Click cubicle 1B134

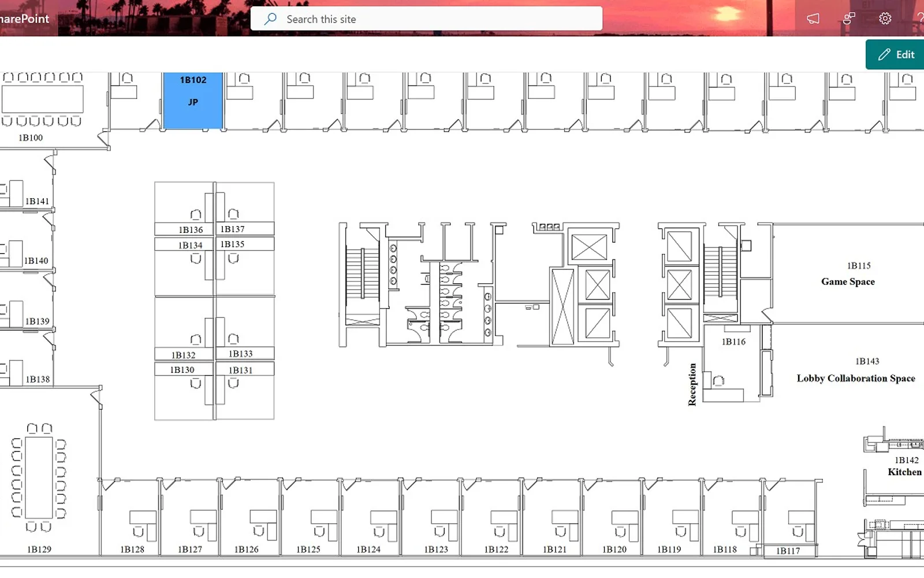pyautogui.click(x=190, y=246)
